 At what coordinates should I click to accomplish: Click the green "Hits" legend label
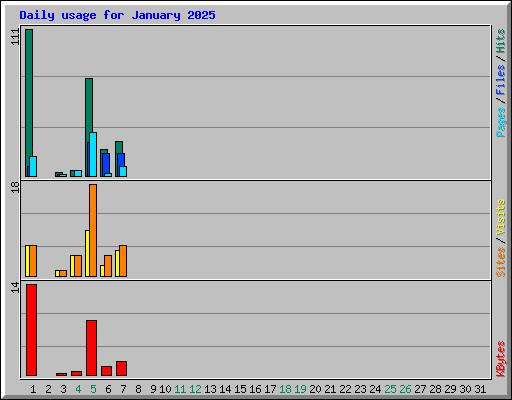coord(500,41)
